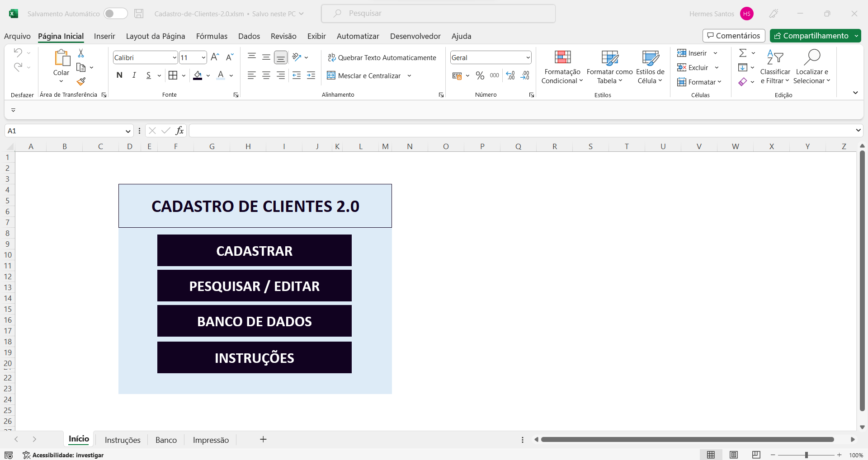Click the BANCO DE DADOS button
Image resolution: width=868 pixels, height=460 pixels.
pyautogui.click(x=254, y=321)
